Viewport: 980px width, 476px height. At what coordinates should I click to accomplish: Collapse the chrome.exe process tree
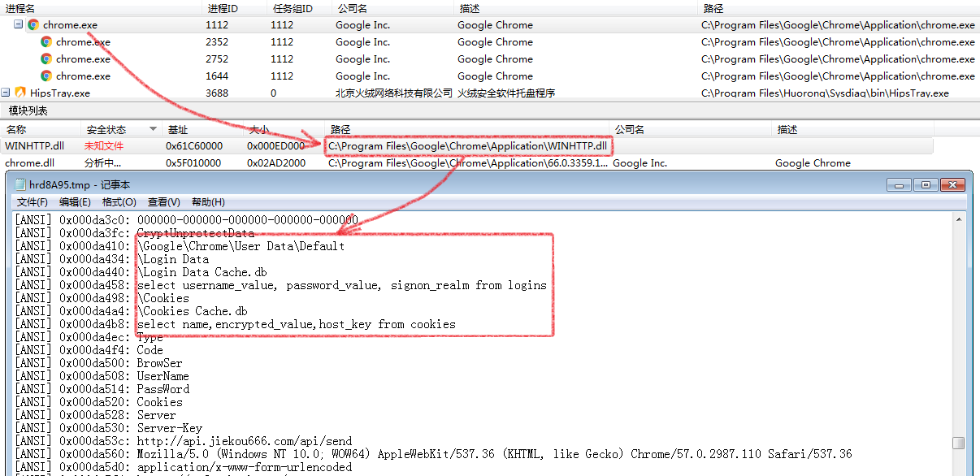18,25
